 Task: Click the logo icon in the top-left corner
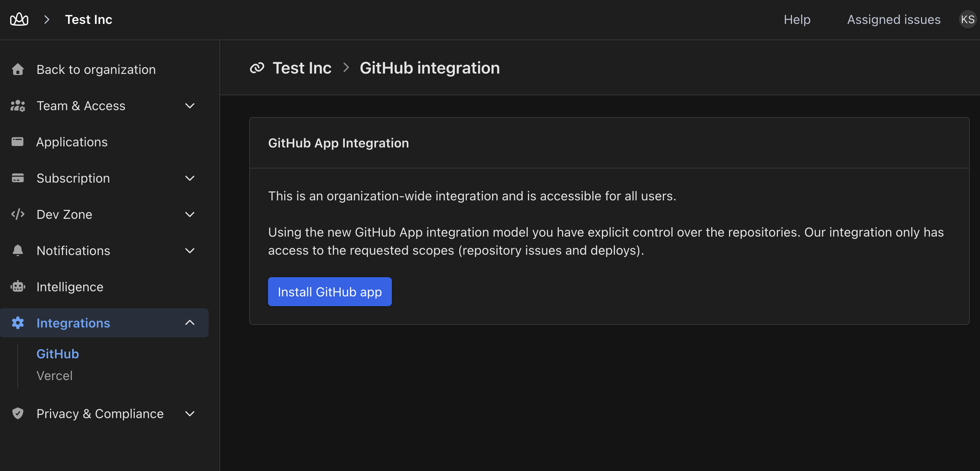[x=19, y=20]
